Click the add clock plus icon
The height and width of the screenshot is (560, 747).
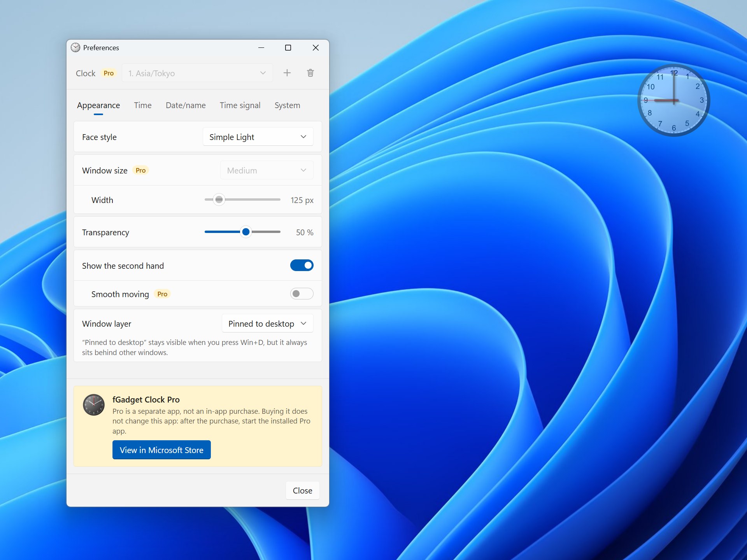(287, 73)
